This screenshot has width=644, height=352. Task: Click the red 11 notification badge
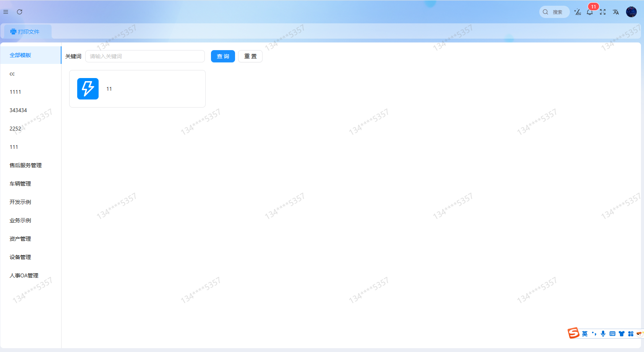tap(594, 7)
